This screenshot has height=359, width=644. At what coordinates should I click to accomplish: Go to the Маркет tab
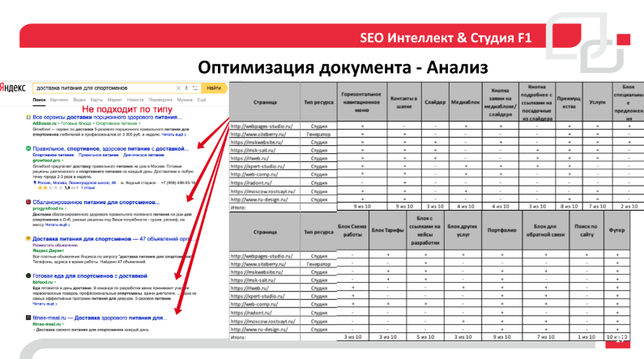coord(114,100)
